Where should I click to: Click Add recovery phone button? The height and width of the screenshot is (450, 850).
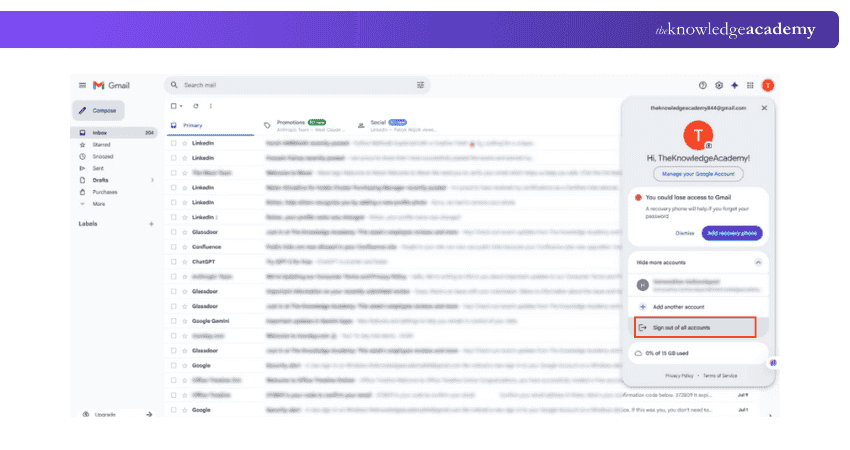tap(732, 233)
